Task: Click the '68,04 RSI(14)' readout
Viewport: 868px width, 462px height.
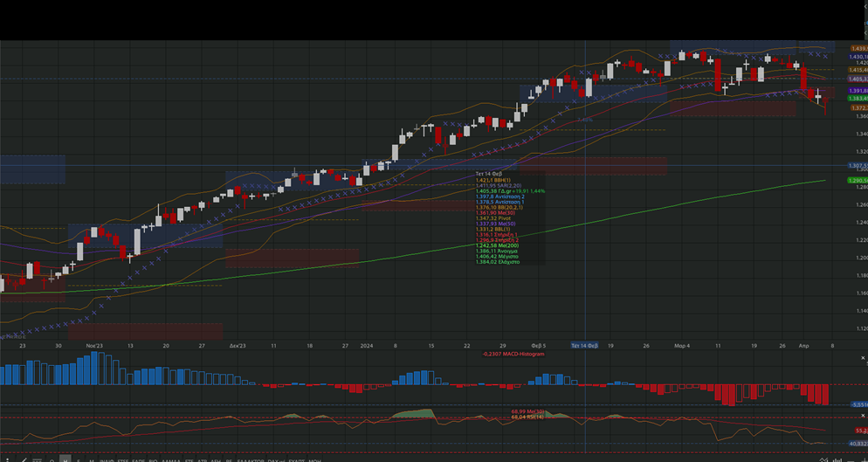Action: [527, 417]
